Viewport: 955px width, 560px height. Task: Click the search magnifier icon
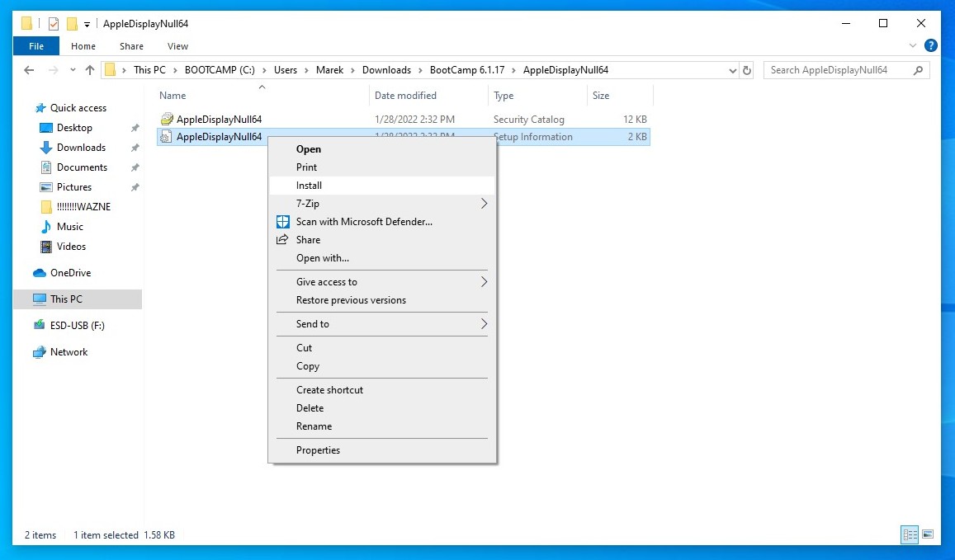[919, 70]
